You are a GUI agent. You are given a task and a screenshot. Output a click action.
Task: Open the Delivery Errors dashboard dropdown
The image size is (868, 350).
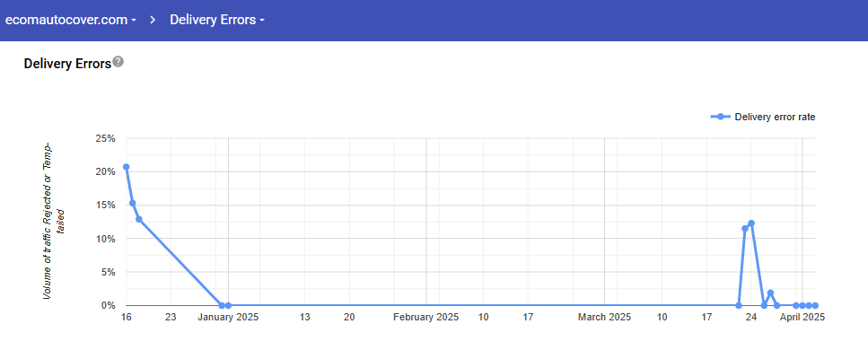(x=217, y=20)
